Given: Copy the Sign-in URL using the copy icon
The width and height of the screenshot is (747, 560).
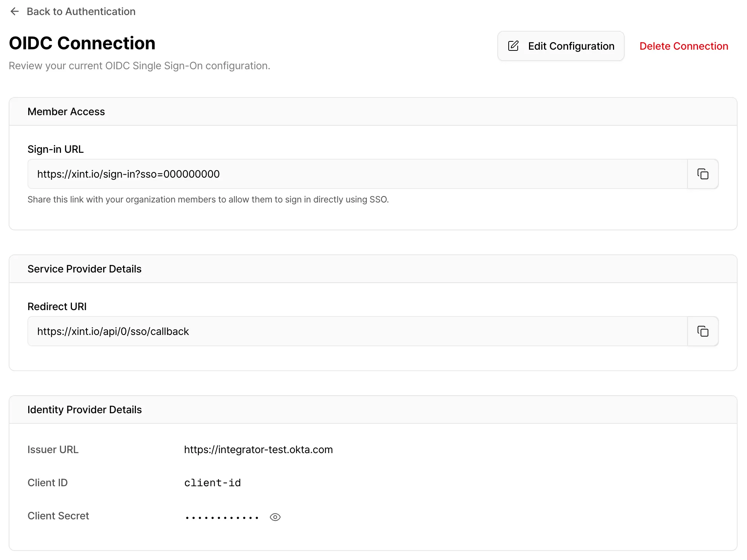Looking at the screenshot, I should tap(703, 174).
